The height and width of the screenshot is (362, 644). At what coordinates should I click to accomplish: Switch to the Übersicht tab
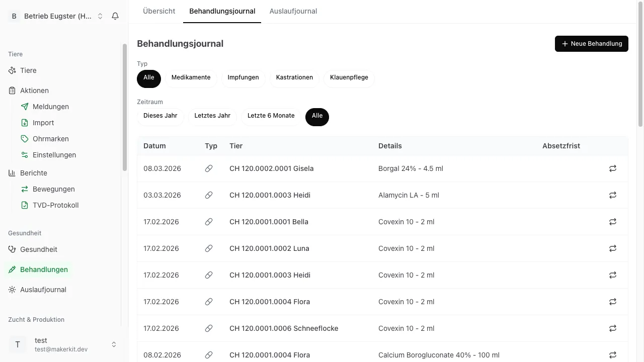click(x=159, y=11)
